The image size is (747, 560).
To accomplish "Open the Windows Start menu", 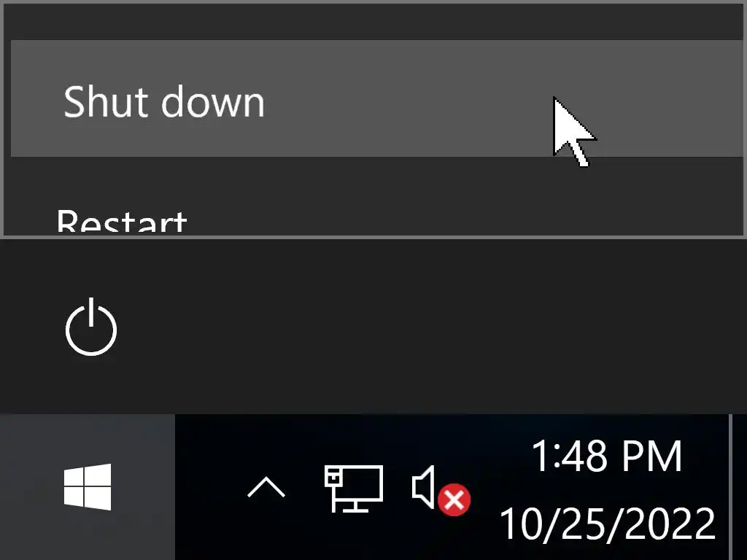I will [88, 487].
